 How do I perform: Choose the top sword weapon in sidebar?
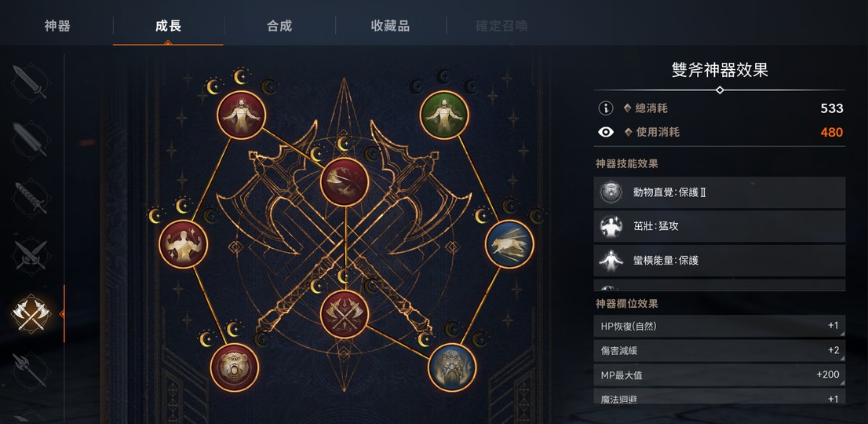pyautogui.click(x=31, y=82)
